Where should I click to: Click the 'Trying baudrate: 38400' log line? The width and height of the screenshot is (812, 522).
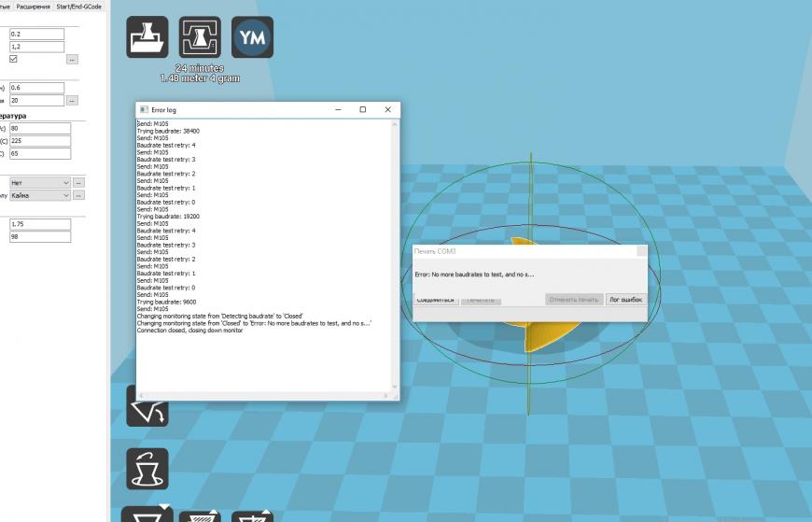pyautogui.click(x=168, y=131)
